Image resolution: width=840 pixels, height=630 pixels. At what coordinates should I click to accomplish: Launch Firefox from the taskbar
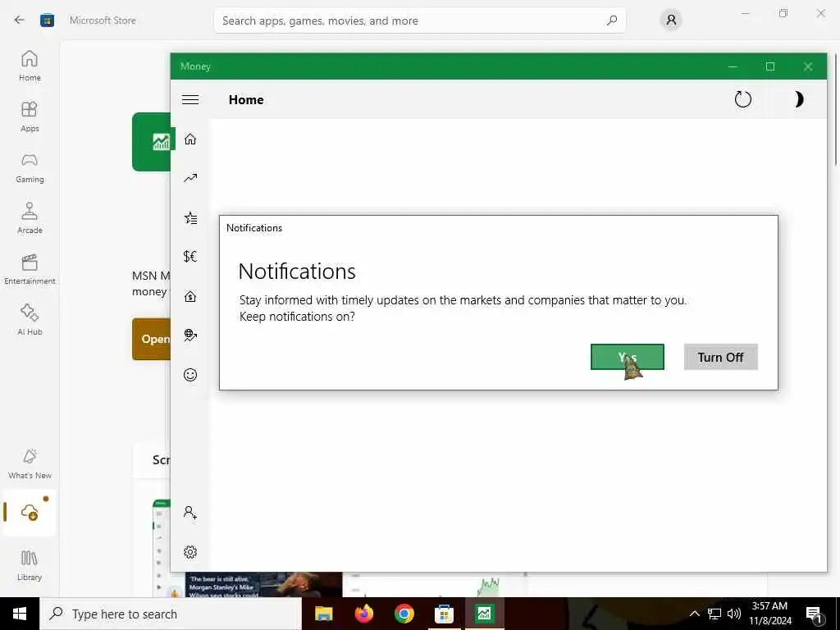pyautogui.click(x=363, y=614)
